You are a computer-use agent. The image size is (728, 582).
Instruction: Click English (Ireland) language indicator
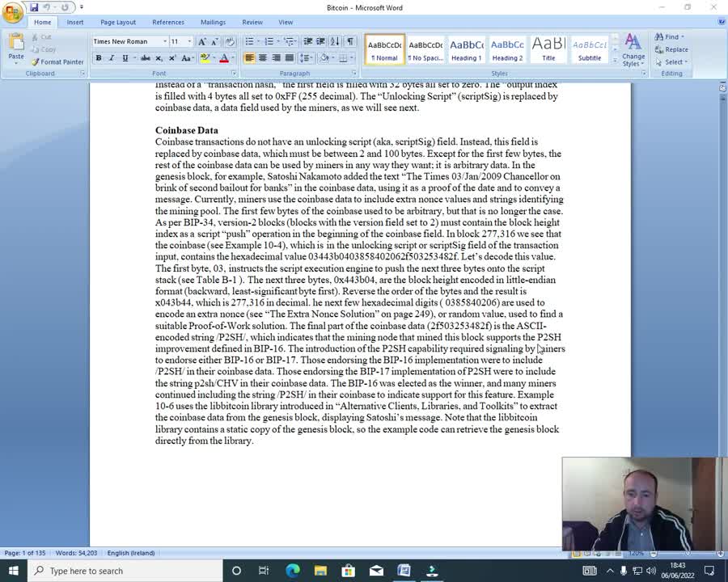[x=131, y=553]
